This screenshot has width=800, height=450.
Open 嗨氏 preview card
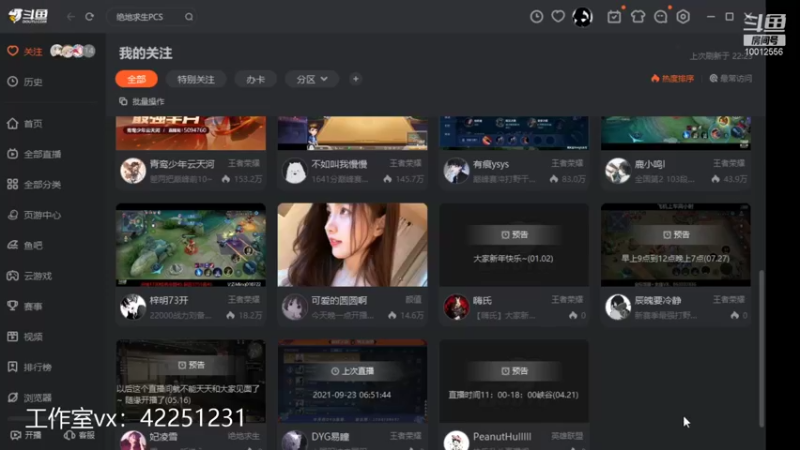pyautogui.click(x=514, y=245)
